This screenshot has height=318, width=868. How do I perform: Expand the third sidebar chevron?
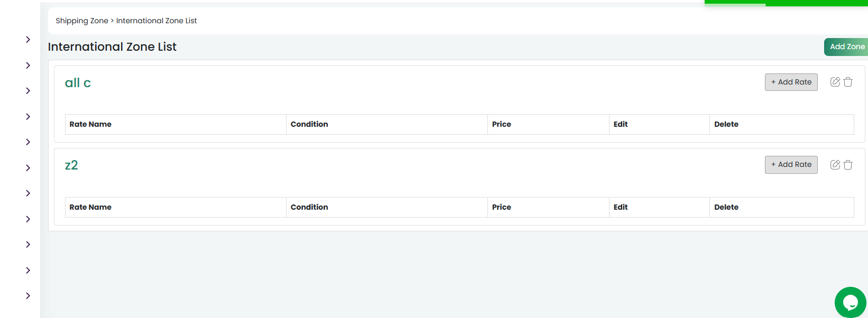coord(28,91)
